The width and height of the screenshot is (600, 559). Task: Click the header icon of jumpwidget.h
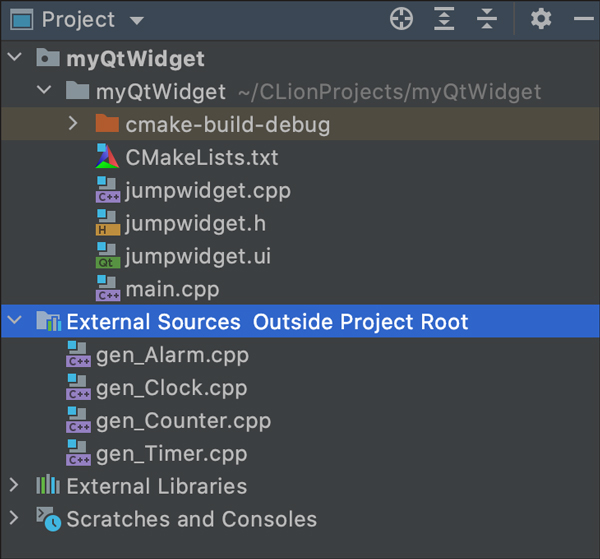coord(107,224)
